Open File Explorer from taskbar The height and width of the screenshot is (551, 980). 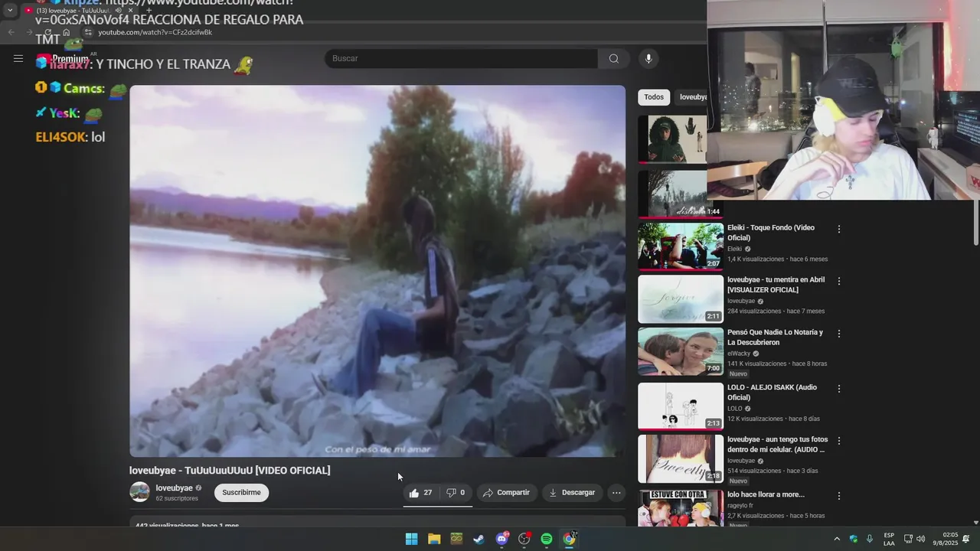[434, 539]
